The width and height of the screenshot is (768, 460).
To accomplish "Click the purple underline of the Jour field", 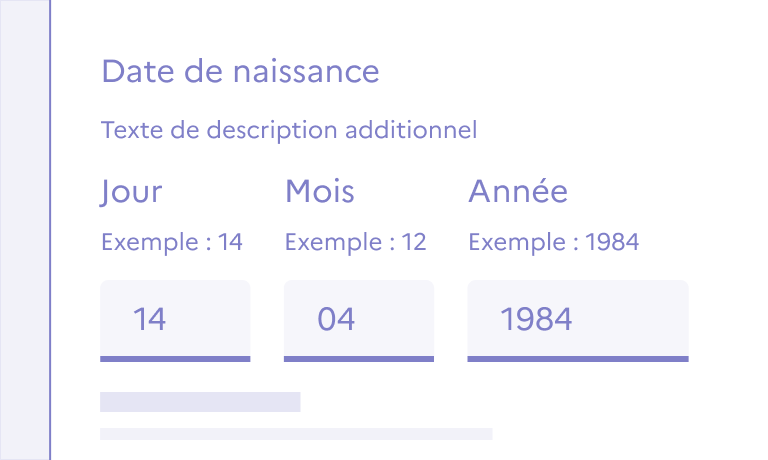I will (175, 358).
